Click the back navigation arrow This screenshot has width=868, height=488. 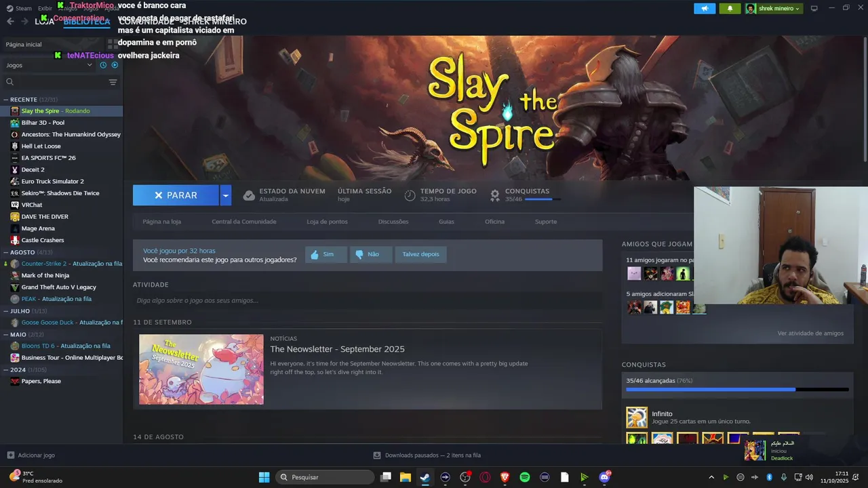coord(10,22)
